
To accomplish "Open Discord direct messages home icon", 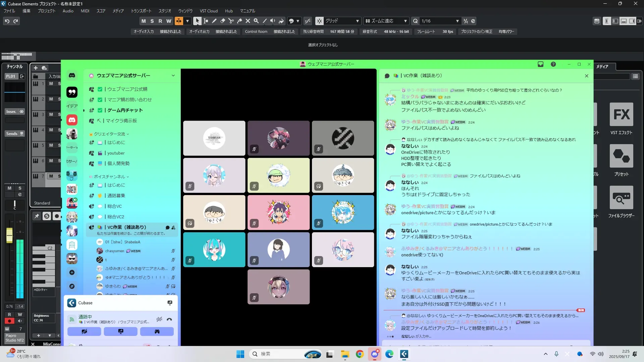I will pyautogui.click(x=72, y=75).
